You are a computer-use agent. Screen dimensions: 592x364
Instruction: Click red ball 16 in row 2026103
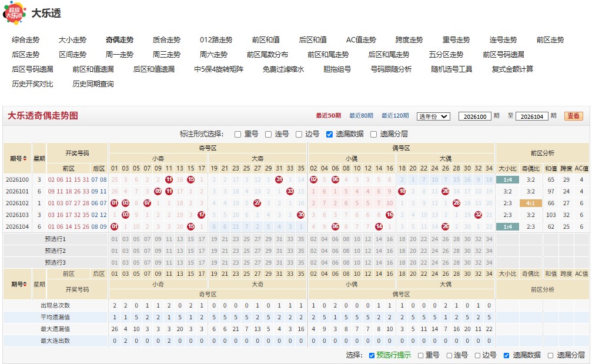coord(390,215)
